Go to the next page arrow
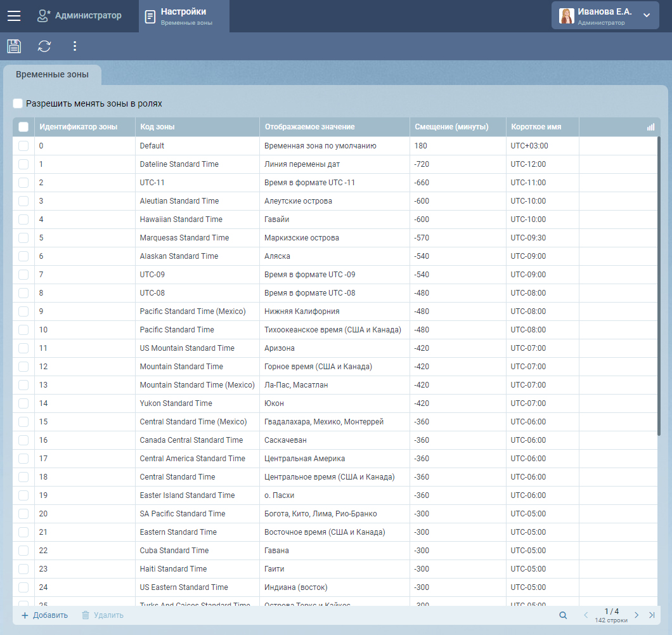672x635 pixels. 636,615
